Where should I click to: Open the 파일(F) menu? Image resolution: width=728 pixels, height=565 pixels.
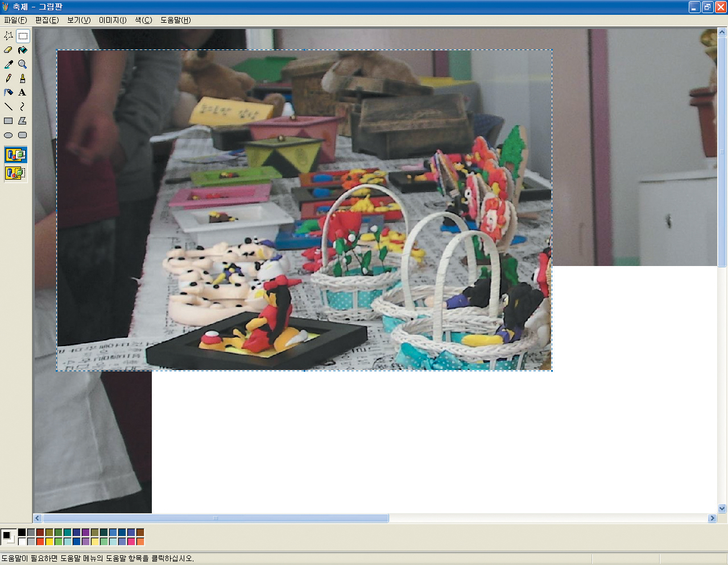coord(15,20)
